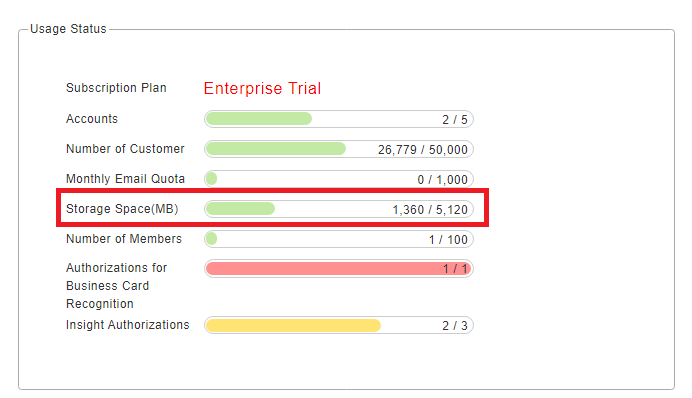Click the yellow Insight Authorizations bar
Viewport: 692px width, 398px height.
pos(338,325)
